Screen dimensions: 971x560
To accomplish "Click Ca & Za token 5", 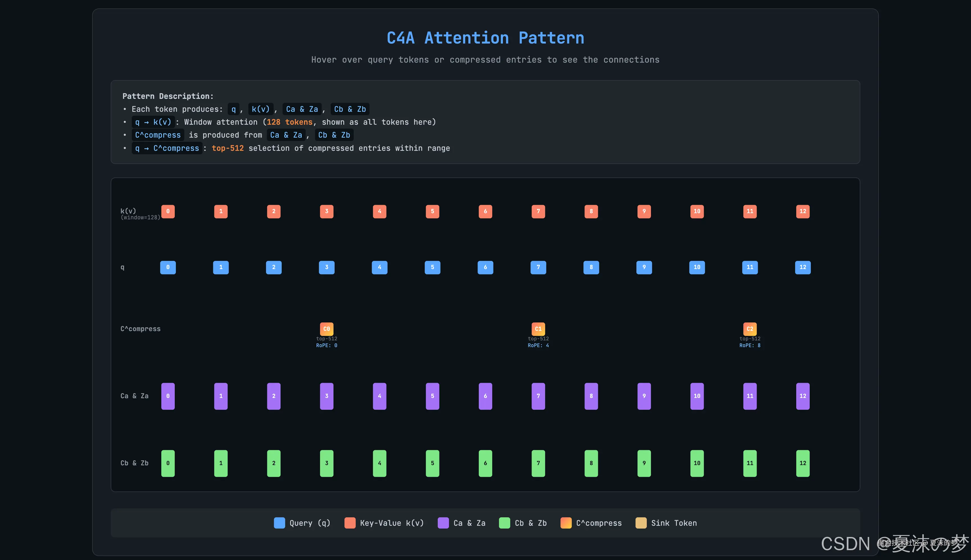I will [x=432, y=396].
